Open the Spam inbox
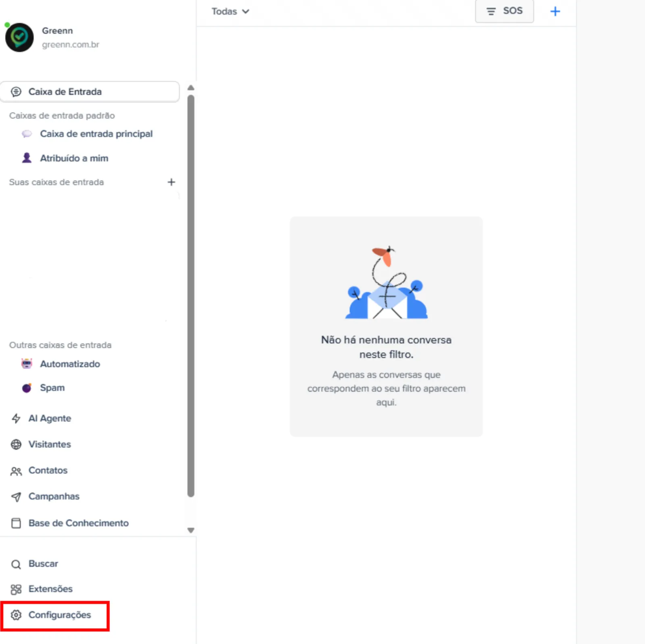The image size is (645, 644). [52, 388]
